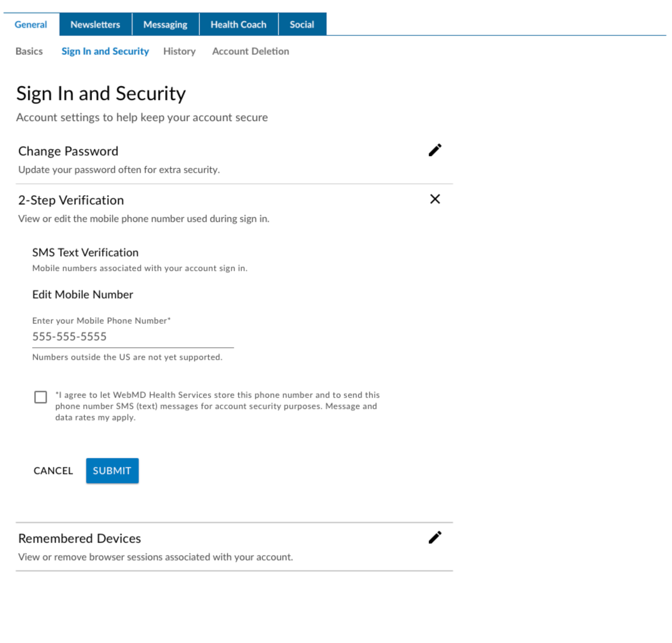Click the WebMD SMS consent agreement text

[217, 406]
